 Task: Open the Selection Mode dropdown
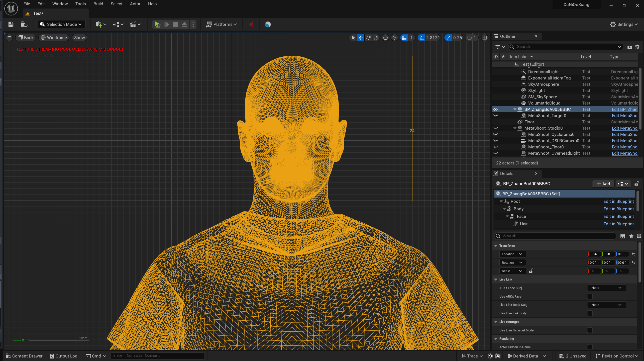coord(62,24)
